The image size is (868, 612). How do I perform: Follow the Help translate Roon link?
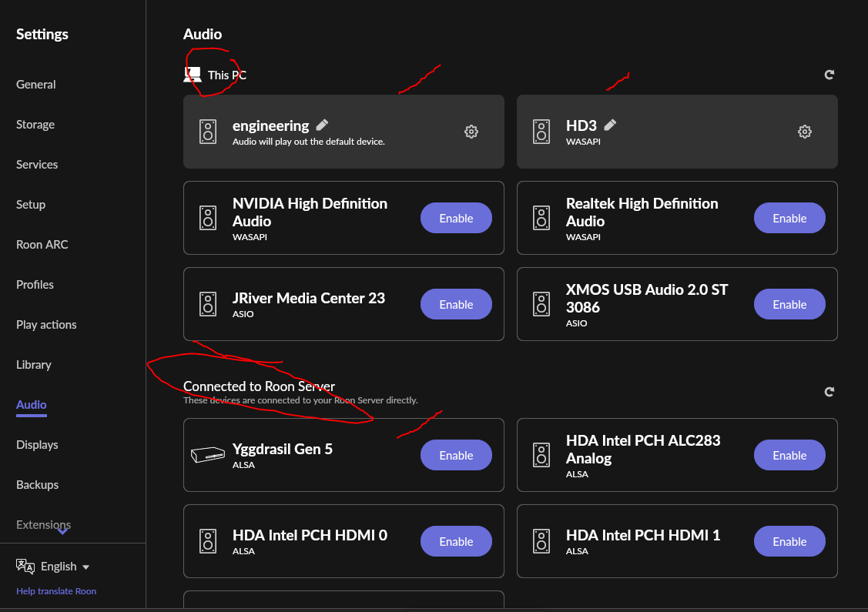pos(56,591)
